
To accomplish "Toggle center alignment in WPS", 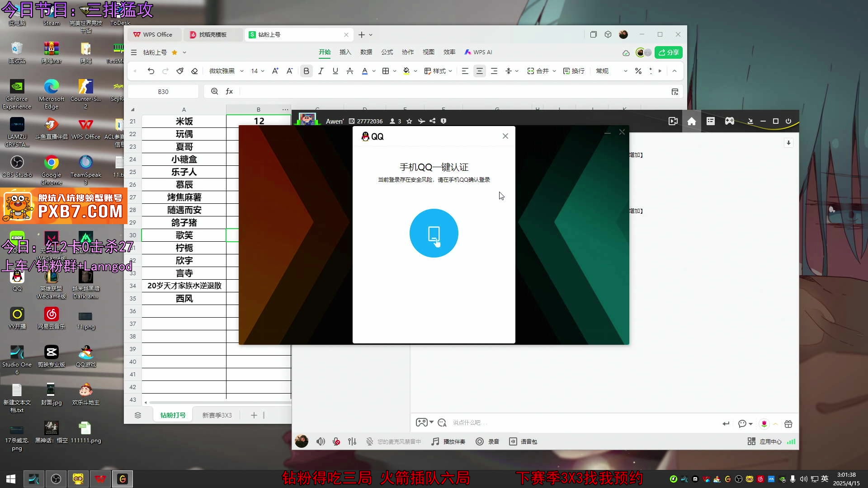I will coord(479,71).
